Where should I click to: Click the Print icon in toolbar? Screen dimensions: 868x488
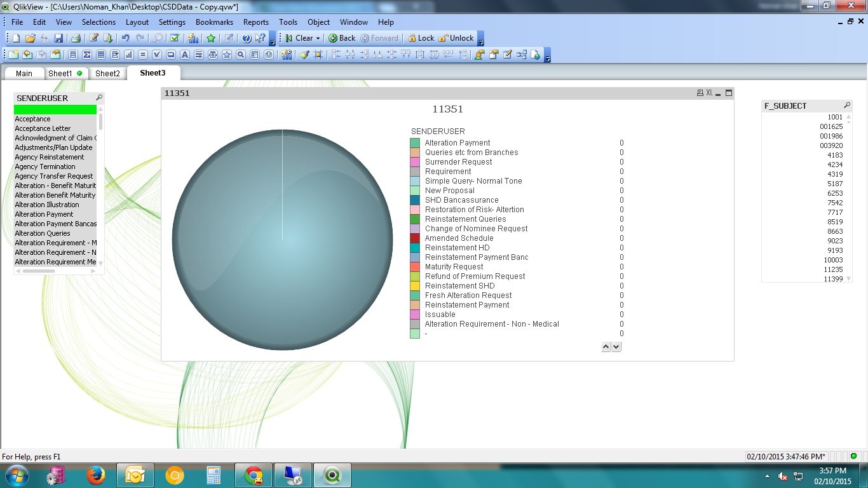pos(76,38)
